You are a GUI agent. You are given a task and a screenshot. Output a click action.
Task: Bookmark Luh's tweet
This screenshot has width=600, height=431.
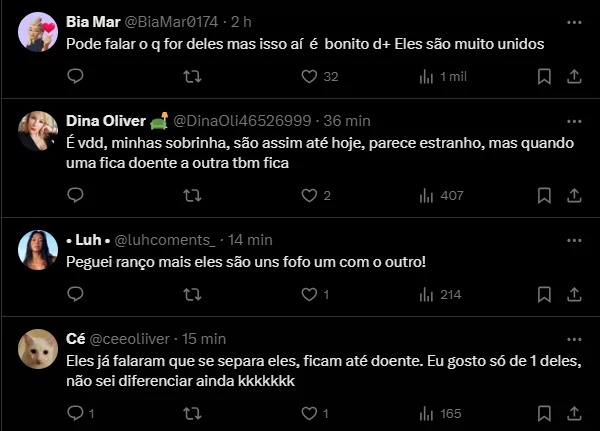coord(544,295)
